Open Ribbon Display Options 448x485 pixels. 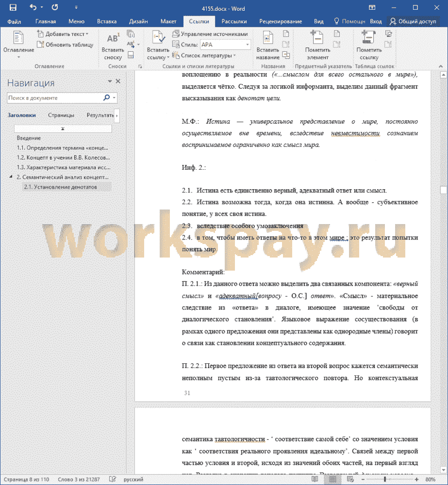[372, 8]
